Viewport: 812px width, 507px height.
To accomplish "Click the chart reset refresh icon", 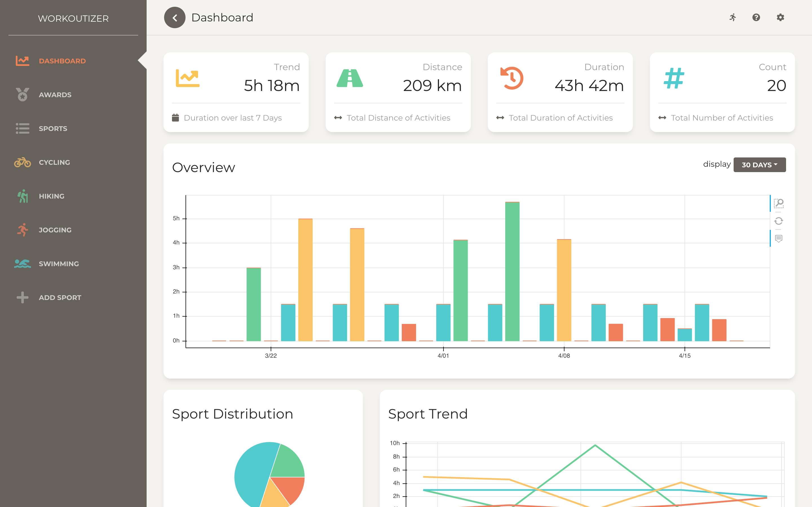I will (x=778, y=221).
